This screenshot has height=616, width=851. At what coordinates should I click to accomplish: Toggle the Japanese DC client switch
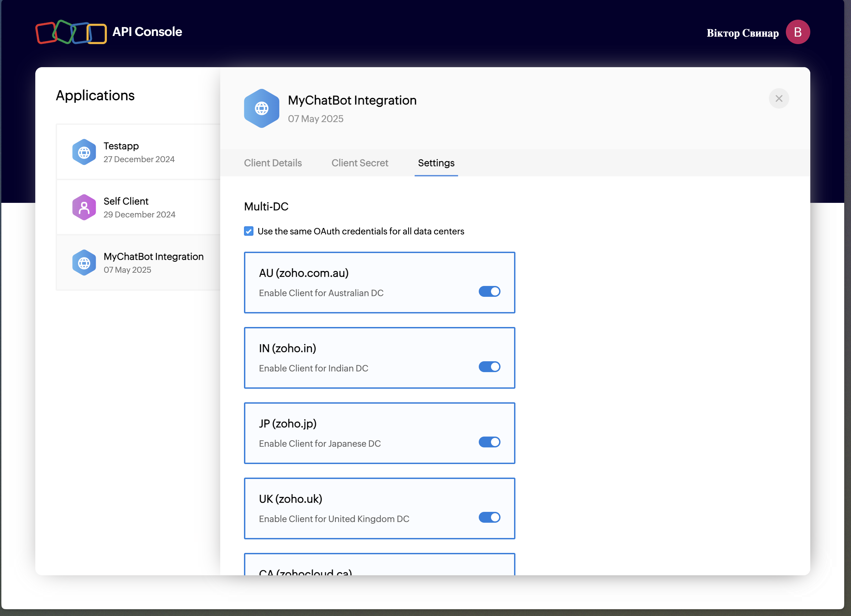489,442
